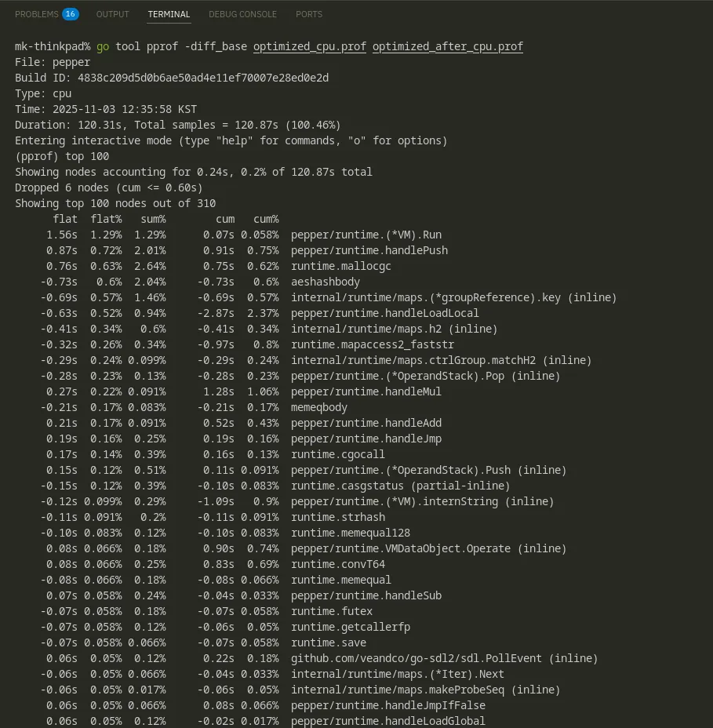Click the "(pprof) top 100" prompt line
The height and width of the screenshot is (728, 713).
[62, 156]
